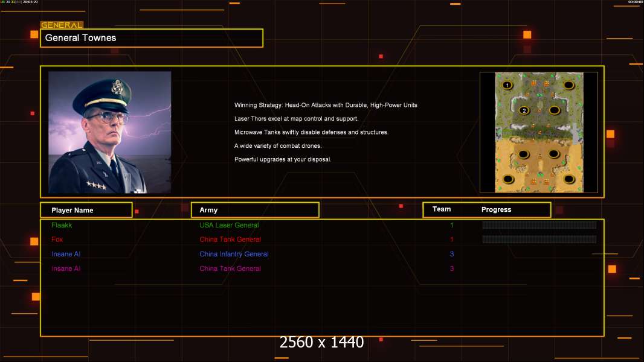Click the Winning Strategy description line

point(326,105)
